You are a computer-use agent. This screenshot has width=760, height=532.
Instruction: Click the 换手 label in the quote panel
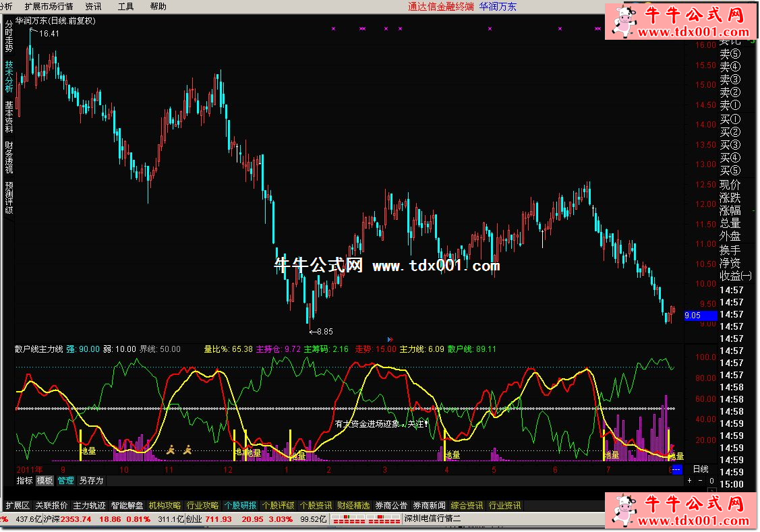730,250
